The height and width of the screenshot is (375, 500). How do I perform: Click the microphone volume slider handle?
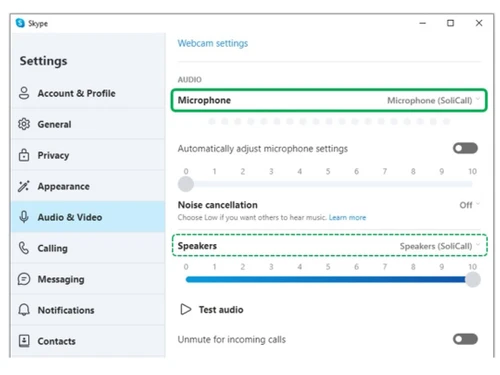click(x=186, y=184)
